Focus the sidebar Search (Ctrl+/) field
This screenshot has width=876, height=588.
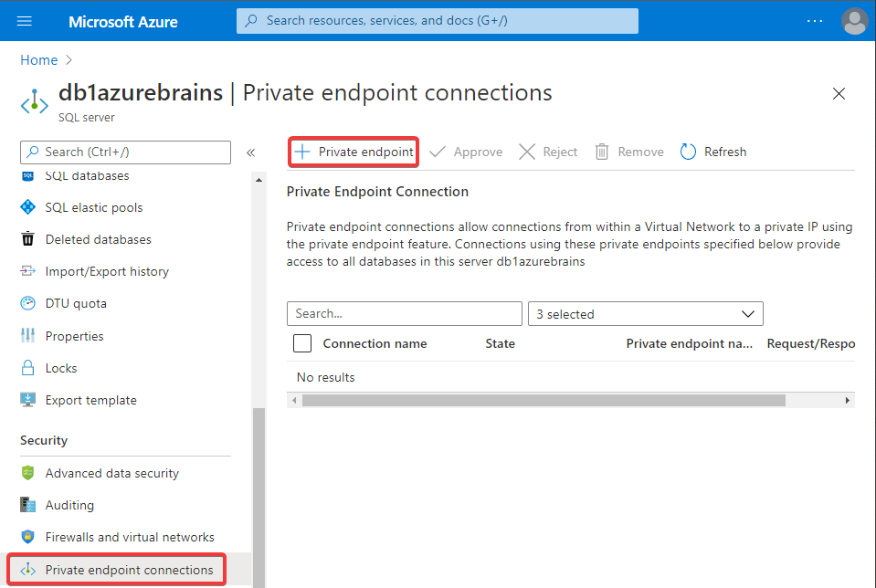tap(126, 152)
